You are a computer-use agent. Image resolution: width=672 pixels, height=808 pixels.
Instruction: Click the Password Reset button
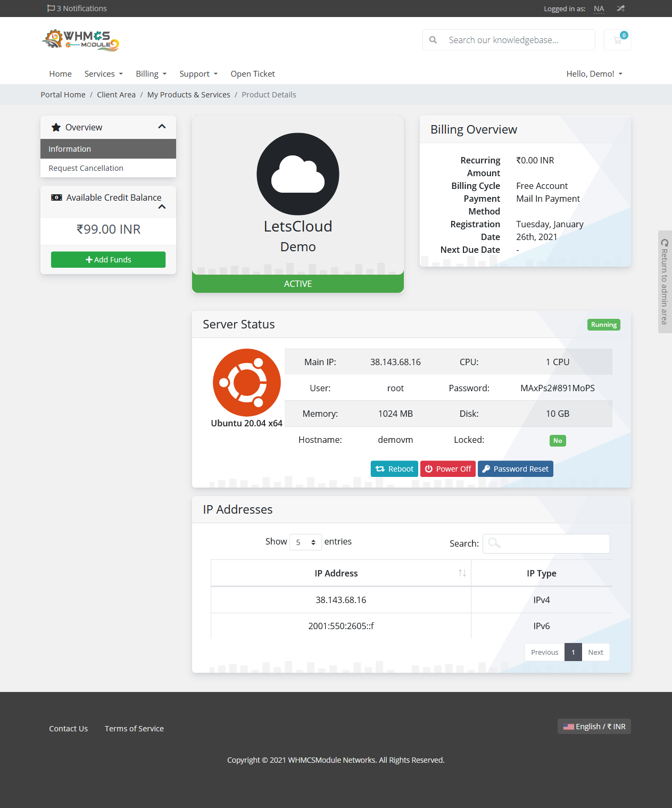(x=516, y=469)
